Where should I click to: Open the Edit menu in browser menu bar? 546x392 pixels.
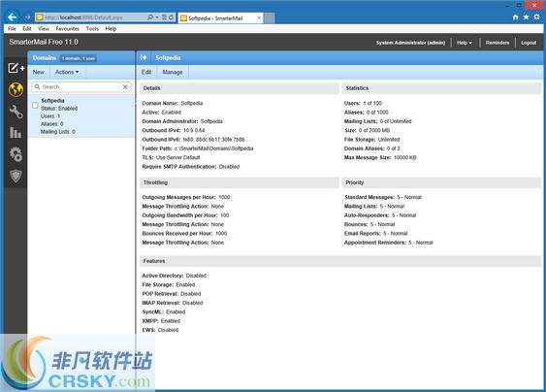pyautogui.click(x=27, y=29)
